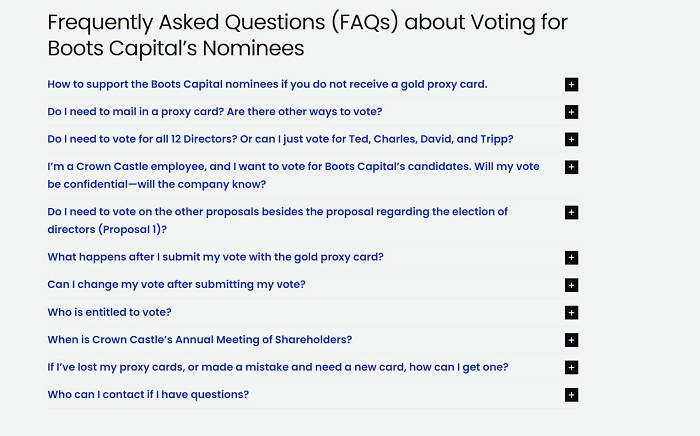
Task: Click plus icon for change my vote question
Action: (571, 285)
